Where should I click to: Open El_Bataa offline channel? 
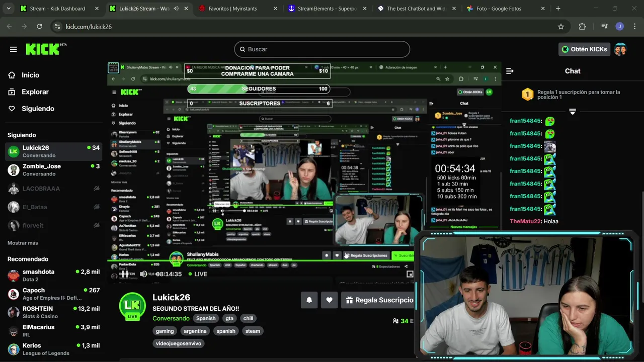tap(53, 207)
